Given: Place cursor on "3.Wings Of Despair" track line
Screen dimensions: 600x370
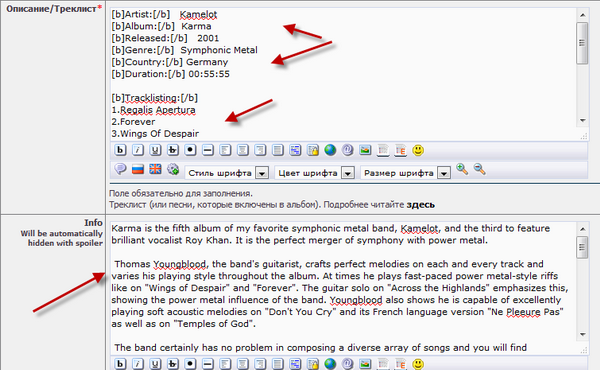Looking at the screenshot, I should 155,134.
